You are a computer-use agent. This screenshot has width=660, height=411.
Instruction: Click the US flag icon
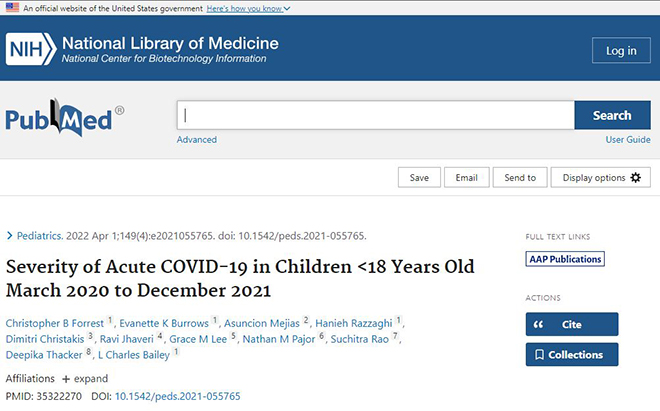click(x=12, y=8)
